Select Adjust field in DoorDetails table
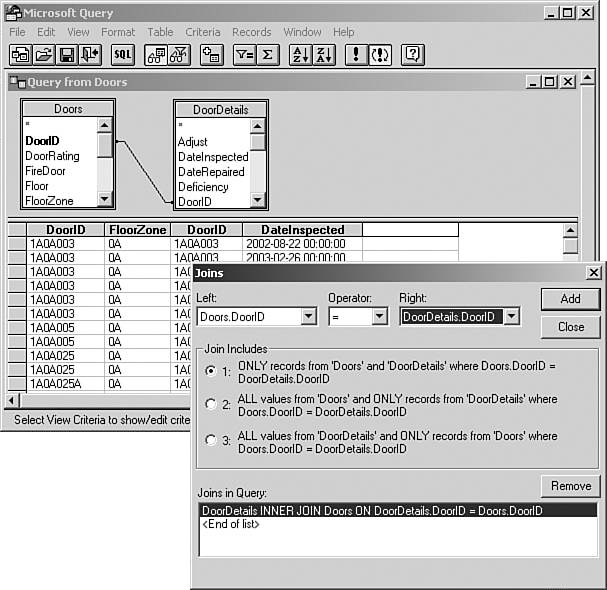The width and height of the screenshot is (607, 590). pyautogui.click(x=193, y=142)
